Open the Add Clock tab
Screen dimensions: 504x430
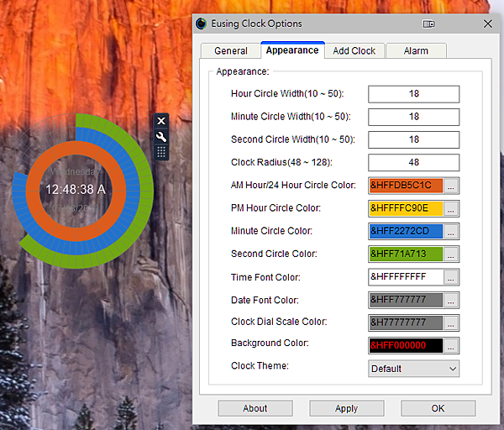coord(354,50)
